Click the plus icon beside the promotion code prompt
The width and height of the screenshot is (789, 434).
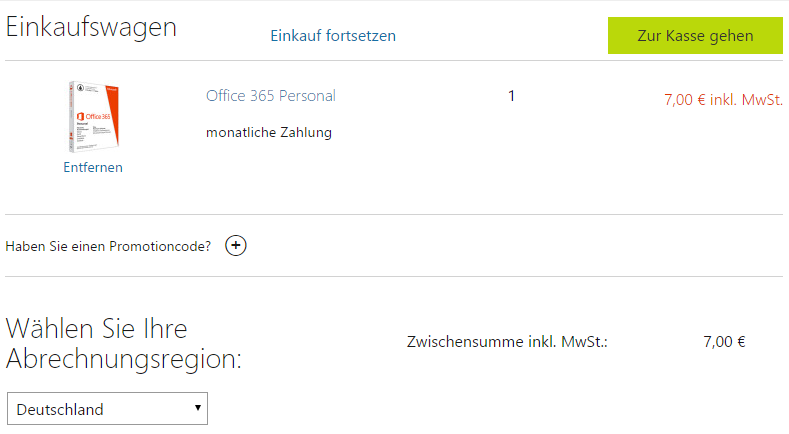[x=236, y=246]
